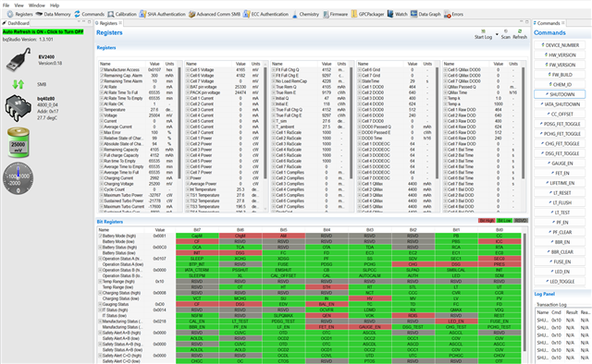Send the CHEM_ID command
The image size is (592, 364).
coord(560,84)
